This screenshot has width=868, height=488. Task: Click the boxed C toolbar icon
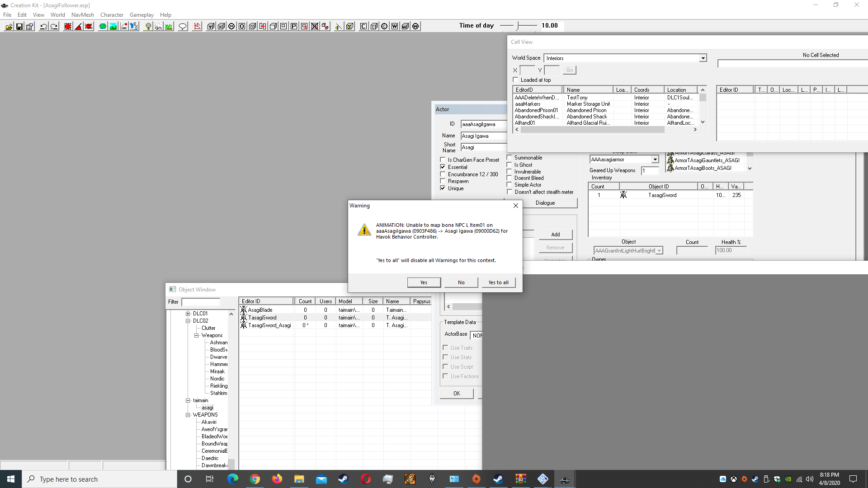click(x=363, y=26)
